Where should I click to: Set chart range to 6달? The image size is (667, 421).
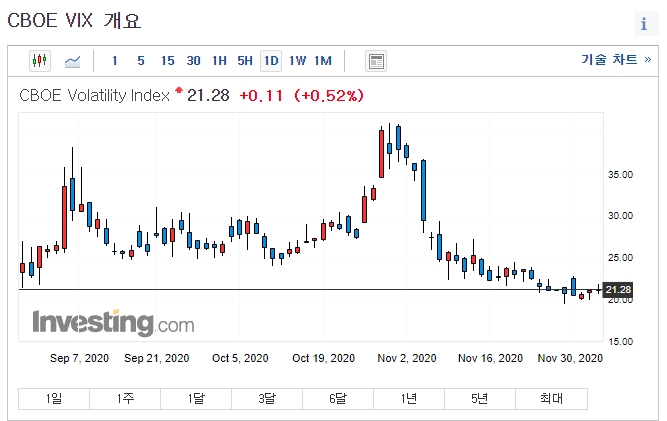click(x=338, y=398)
